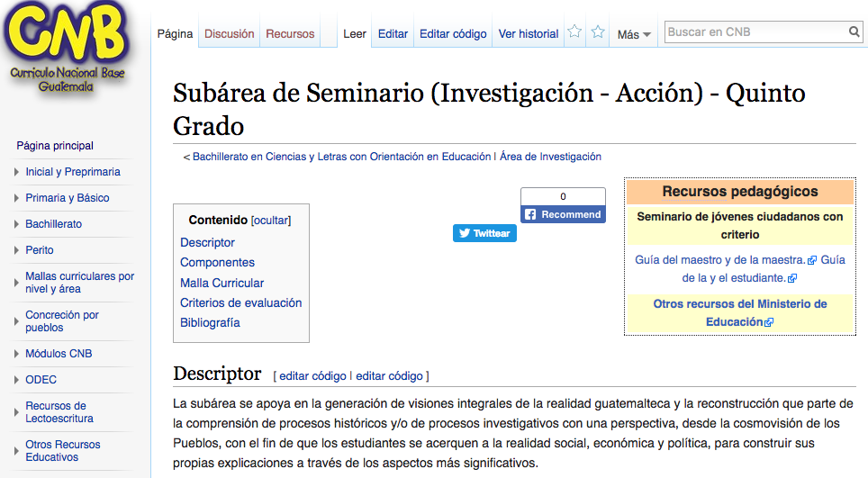Open the Editar código tab
This screenshot has width=868, height=478.
(x=453, y=33)
